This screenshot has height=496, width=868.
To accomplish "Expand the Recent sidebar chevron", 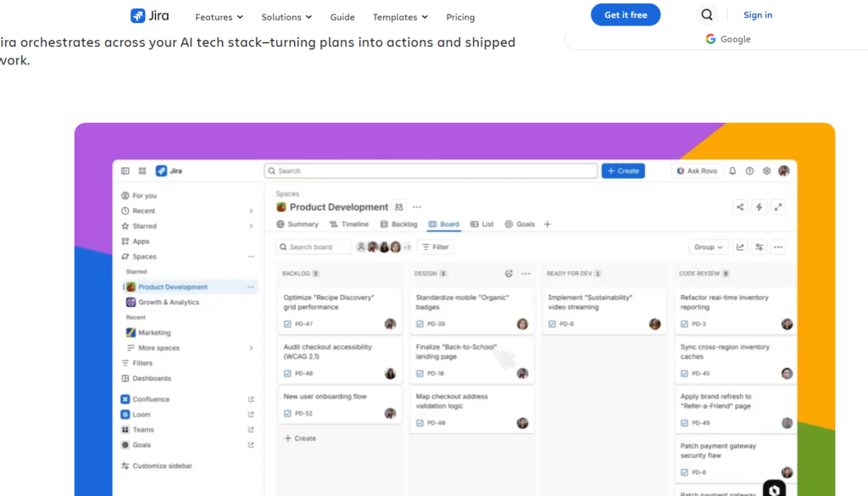I will [251, 211].
